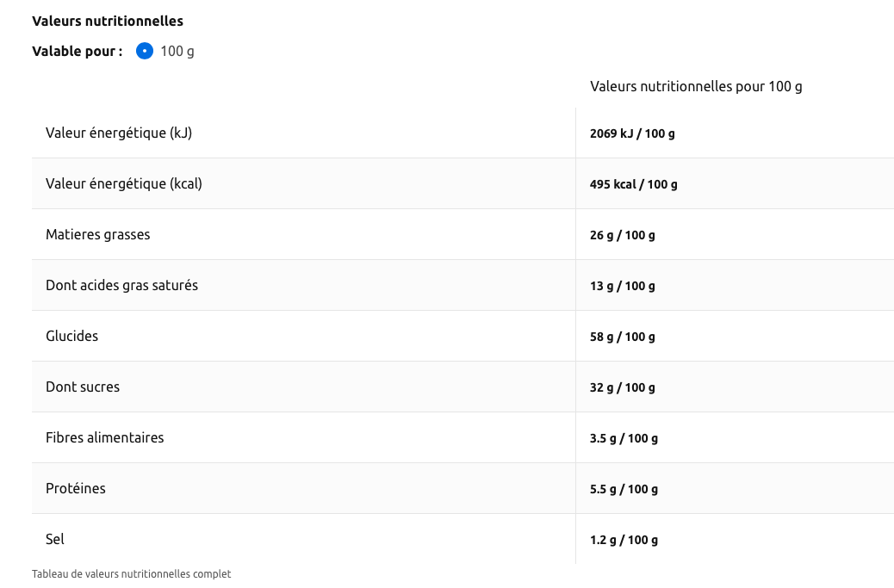Image resolution: width=894 pixels, height=588 pixels.
Task: Click the 58 g / 100 g value
Action: click(x=623, y=337)
